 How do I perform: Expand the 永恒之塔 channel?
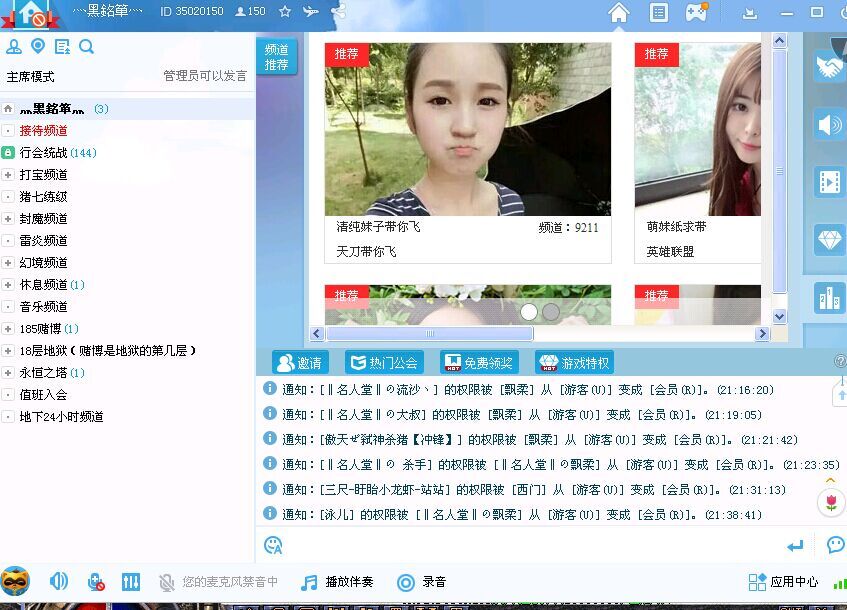[8, 373]
